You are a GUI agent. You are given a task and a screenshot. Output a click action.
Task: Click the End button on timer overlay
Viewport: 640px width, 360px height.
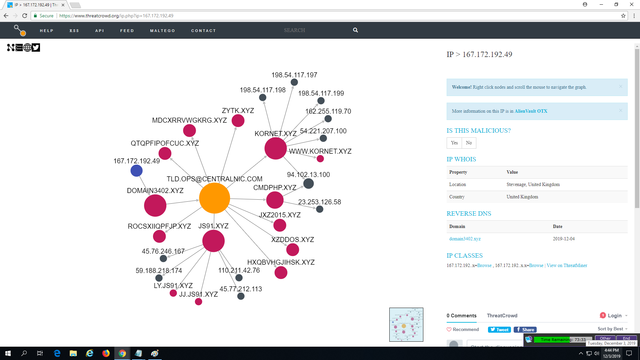tap(626, 339)
